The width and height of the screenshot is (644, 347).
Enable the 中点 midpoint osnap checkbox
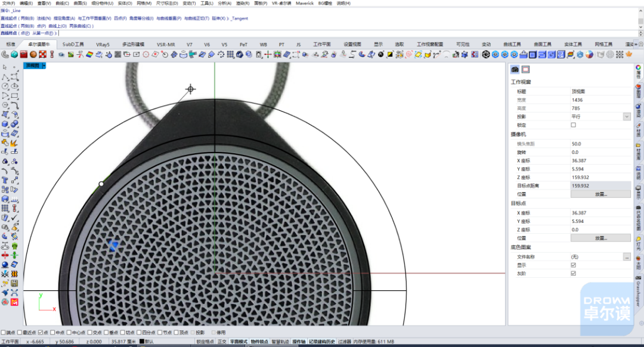coord(52,332)
